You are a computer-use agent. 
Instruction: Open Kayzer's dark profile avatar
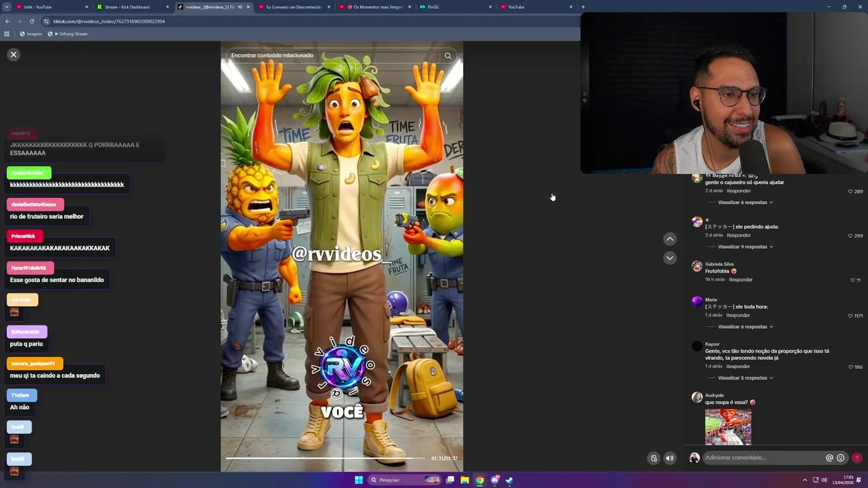tap(696, 346)
